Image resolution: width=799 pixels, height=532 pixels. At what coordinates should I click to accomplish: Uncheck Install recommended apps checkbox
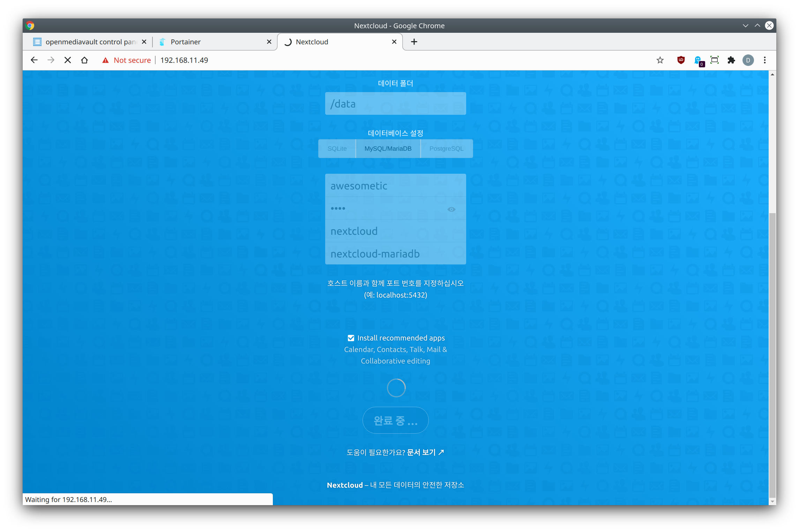351,338
